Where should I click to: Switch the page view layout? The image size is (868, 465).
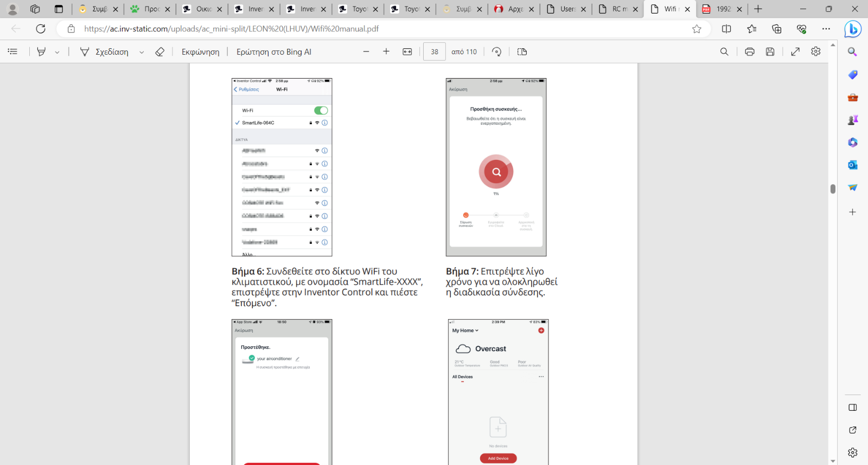[x=522, y=51]
